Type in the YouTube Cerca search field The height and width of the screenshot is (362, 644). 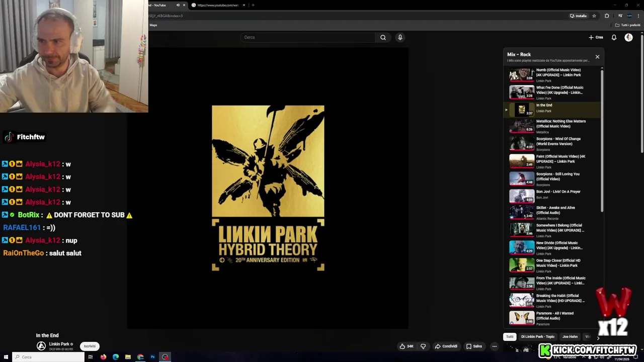coord(308,37)
